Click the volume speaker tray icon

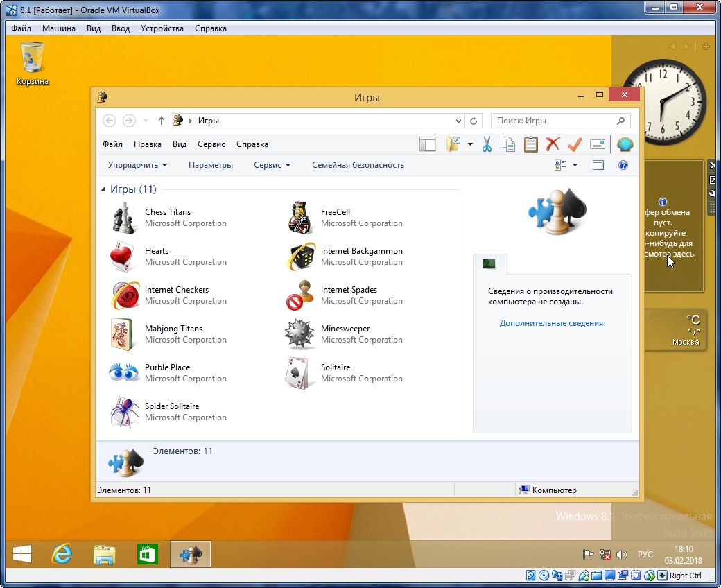(x=622, y=555)
